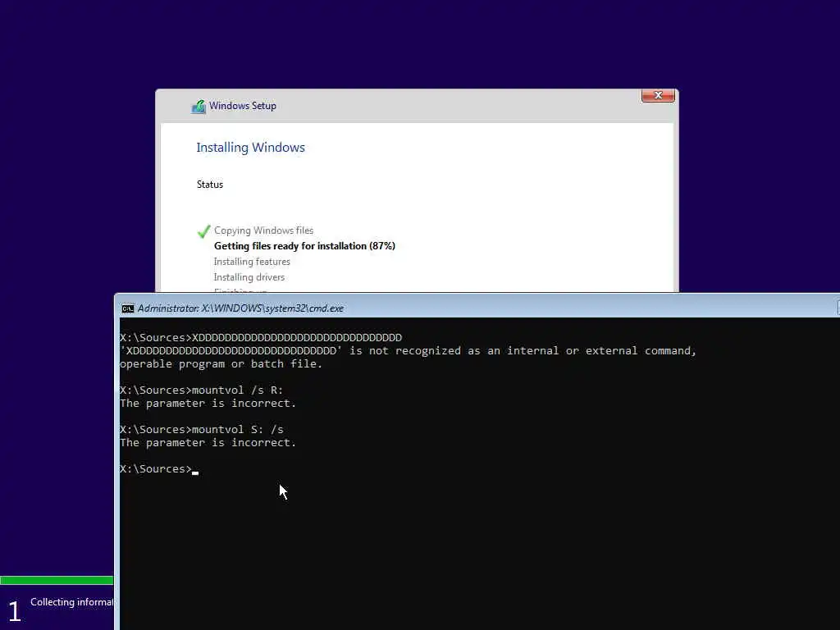This screenshot has width=840, height=630.
Task: Click the 'Installing features' status line
Action: pyautogui.click(x=252, y=262)
